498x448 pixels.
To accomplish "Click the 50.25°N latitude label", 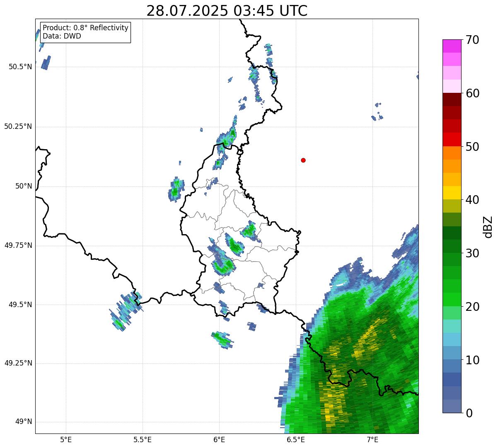I will (x=18, y=126).
